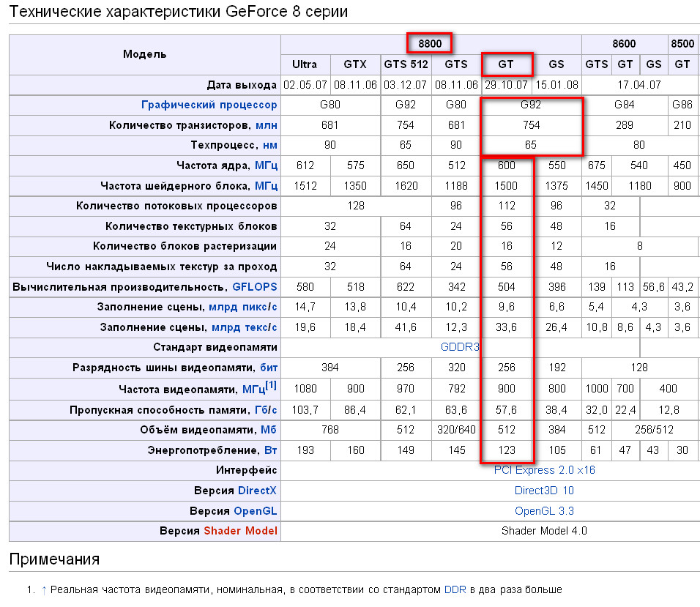Click the нм link in Техпроцесс row
Viewport: 700px width, 607px height.
[269, 146]
